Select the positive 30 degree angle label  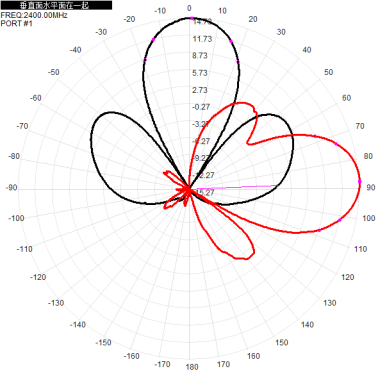click(281, 32)
